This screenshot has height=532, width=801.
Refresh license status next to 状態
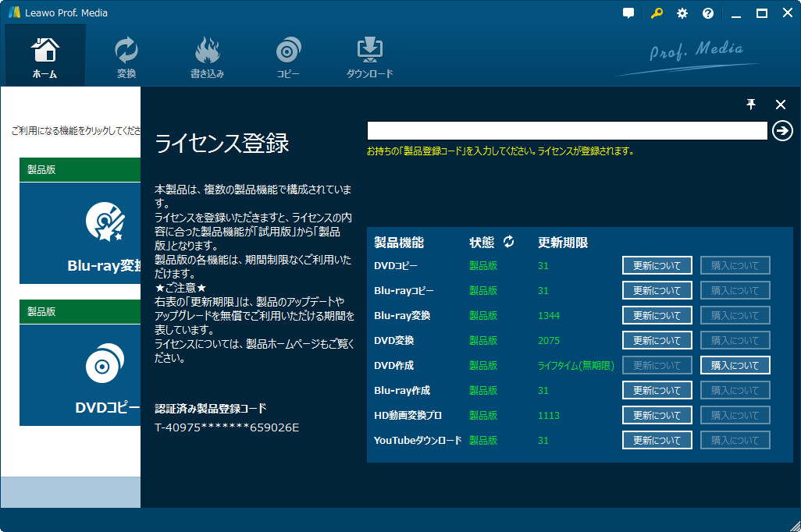[509, 242]
